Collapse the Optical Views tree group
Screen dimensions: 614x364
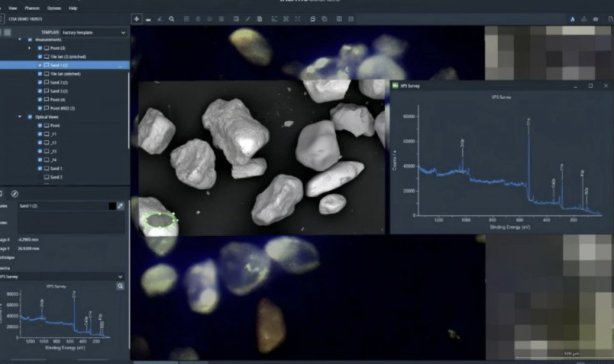tap(20, 117)
